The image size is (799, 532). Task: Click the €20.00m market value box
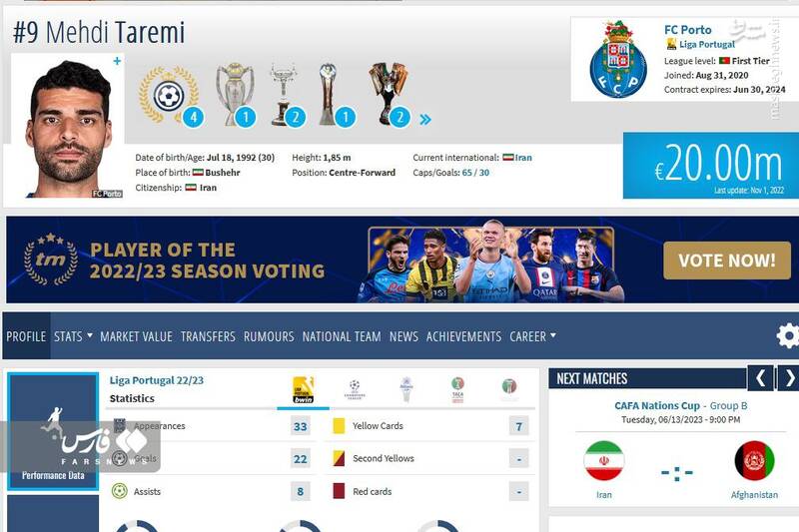click(711, 166)
